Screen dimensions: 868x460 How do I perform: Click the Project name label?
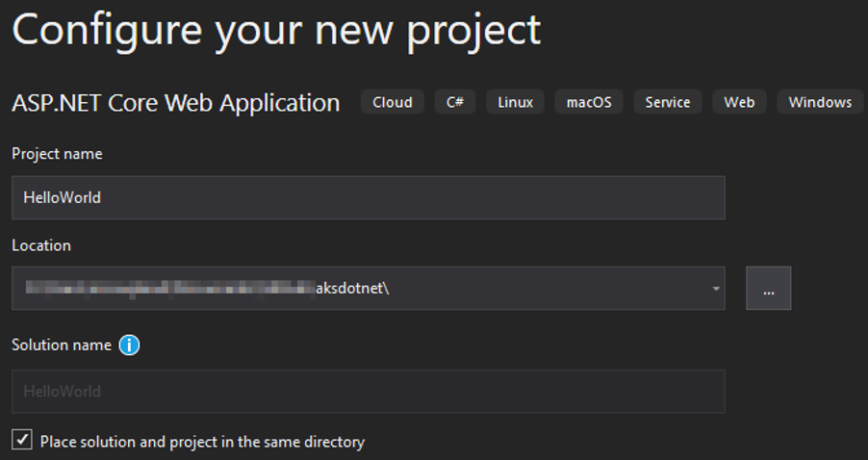(57, 154)
